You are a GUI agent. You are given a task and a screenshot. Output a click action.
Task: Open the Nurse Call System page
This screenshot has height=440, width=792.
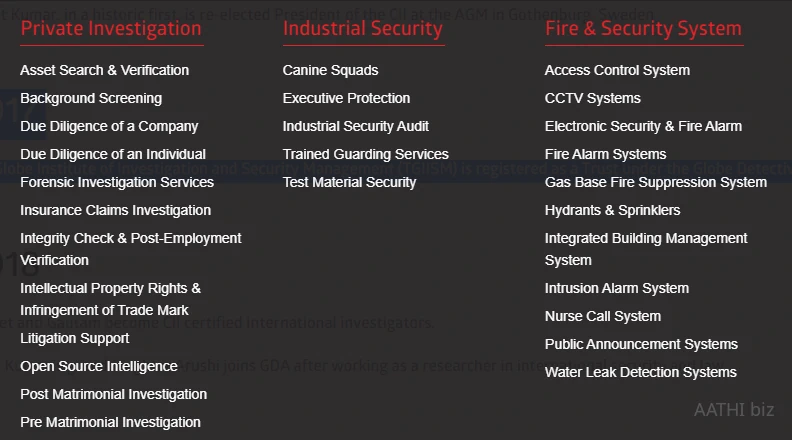(602, 316)
